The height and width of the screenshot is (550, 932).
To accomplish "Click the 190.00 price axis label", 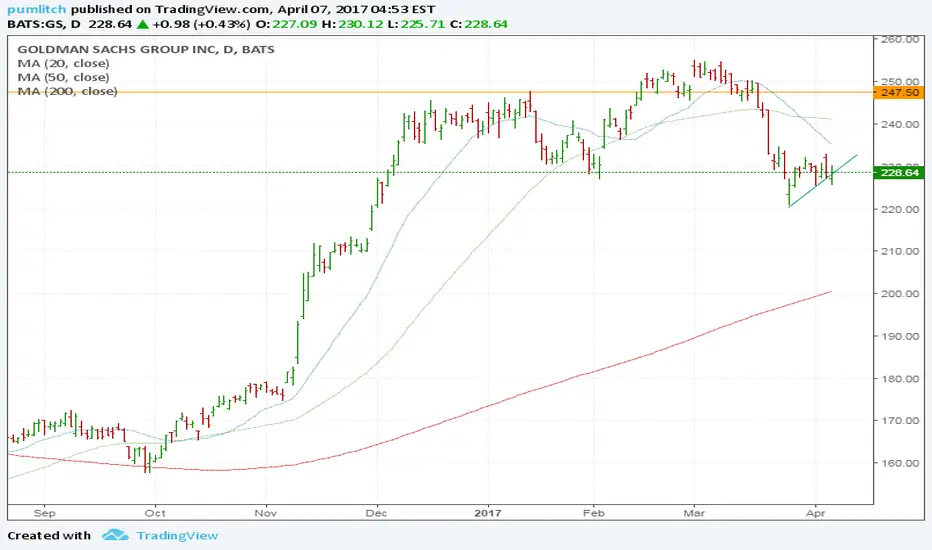I will pos(899,336).
